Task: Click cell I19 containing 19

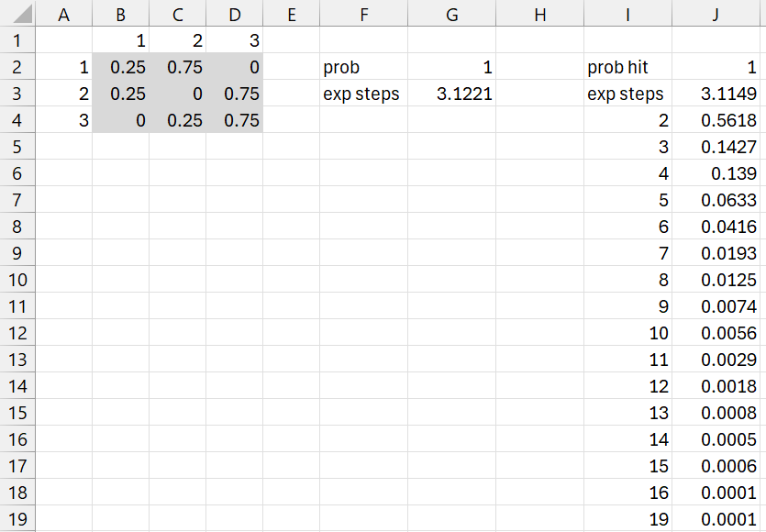Action: (627, 519)
